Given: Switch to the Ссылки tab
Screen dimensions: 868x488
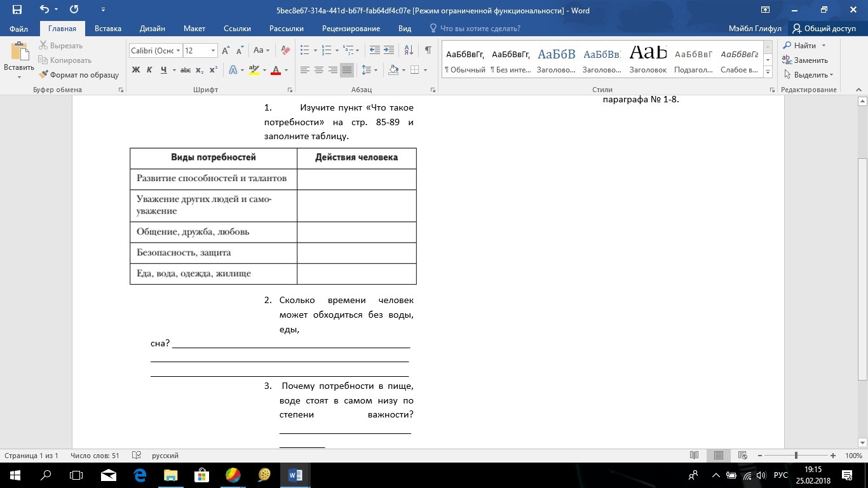Looking at the screenshot, I should click(x=237, y=29).
